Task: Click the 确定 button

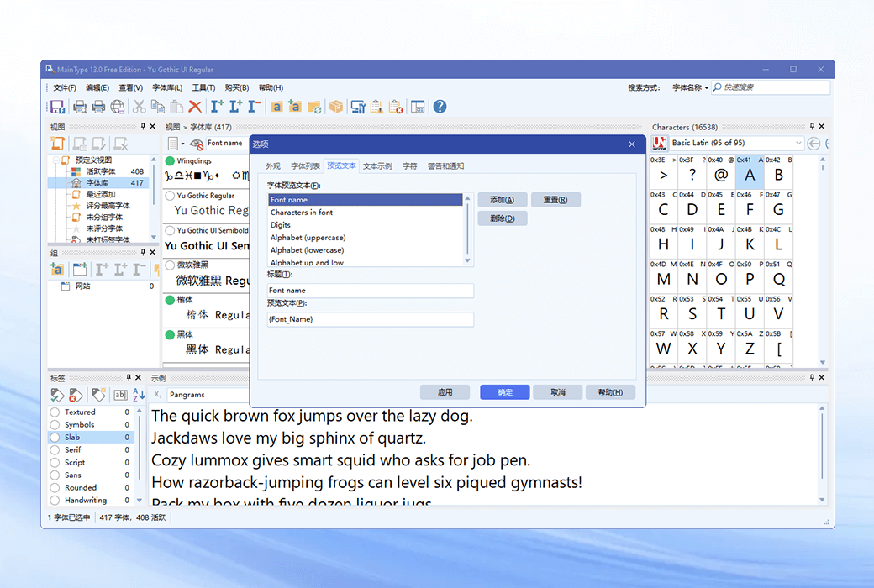Action: point(505,392)
